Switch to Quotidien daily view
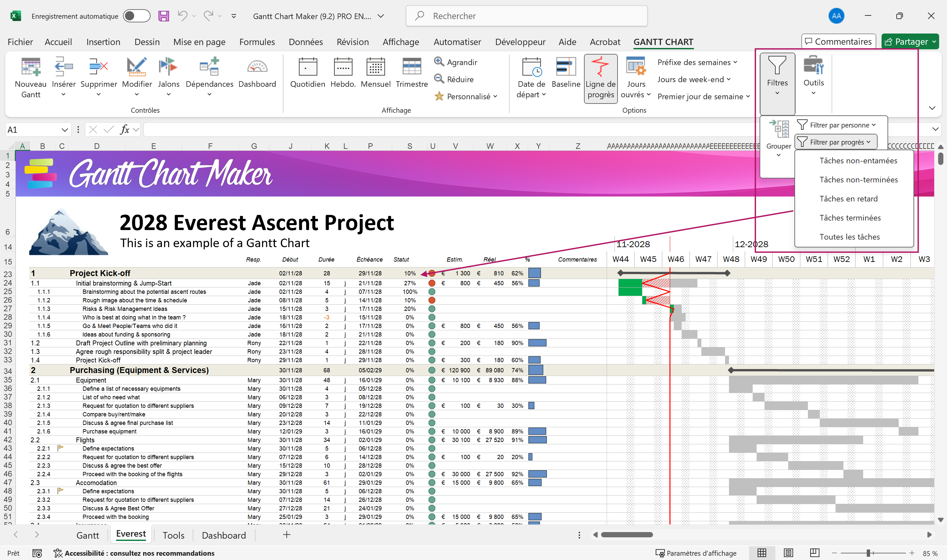The width and height of the screenshot is (947, 560). (x=307, y=67)
